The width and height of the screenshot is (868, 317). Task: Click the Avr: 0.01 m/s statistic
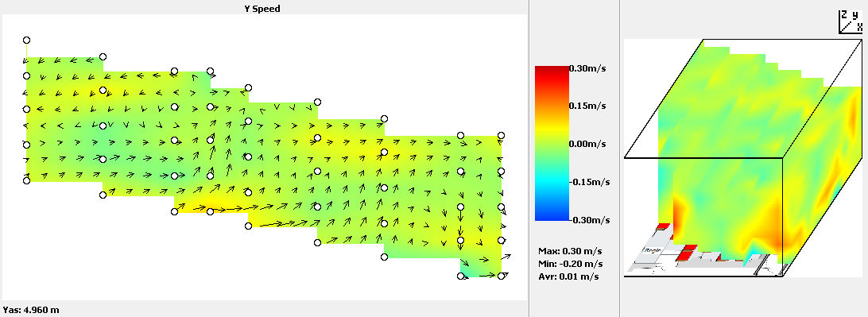click(x=569, y=276)
